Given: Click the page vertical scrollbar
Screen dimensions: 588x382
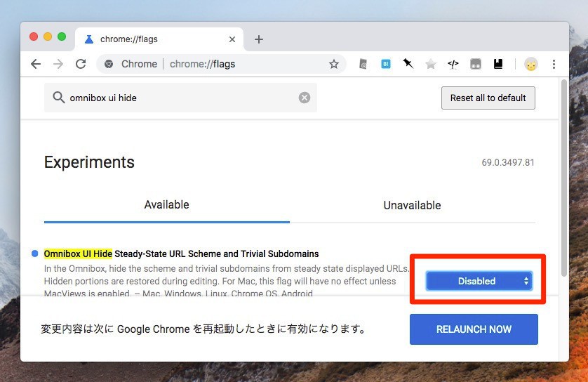Looking at the screenshot, I should (563, 178).
